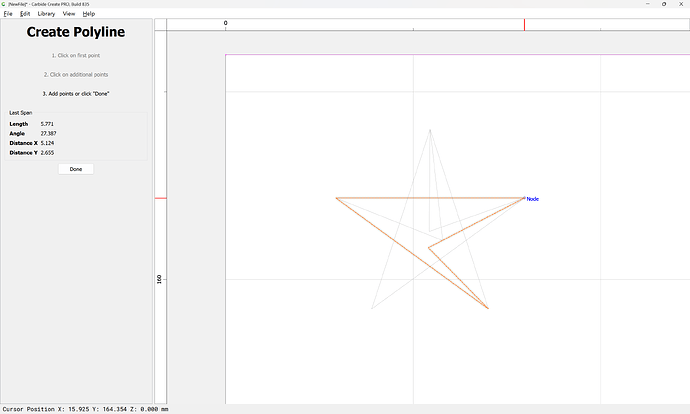Click the blue Node snap label

533,199
